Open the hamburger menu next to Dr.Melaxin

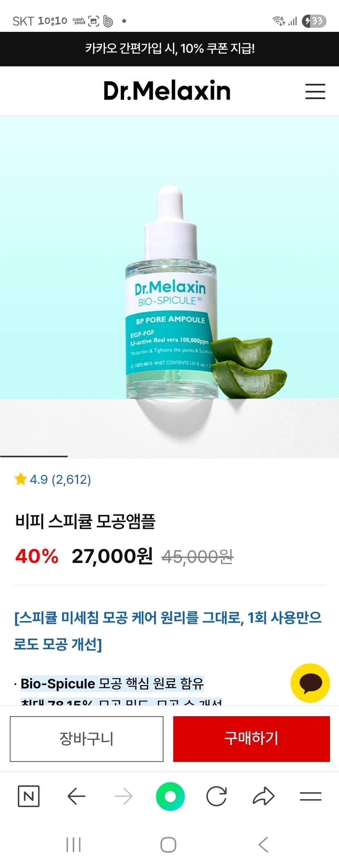click(315, 91)
